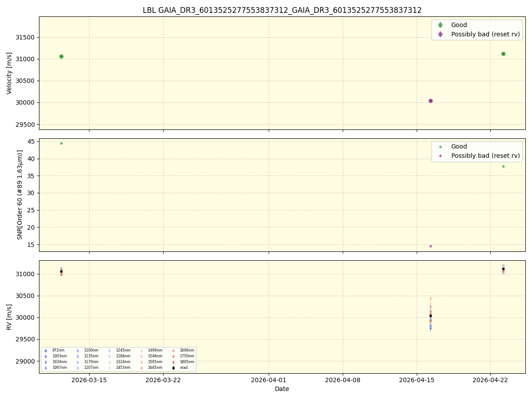
Task: Click the vrad label in the wavelength legend
Action: click(184, 368)
